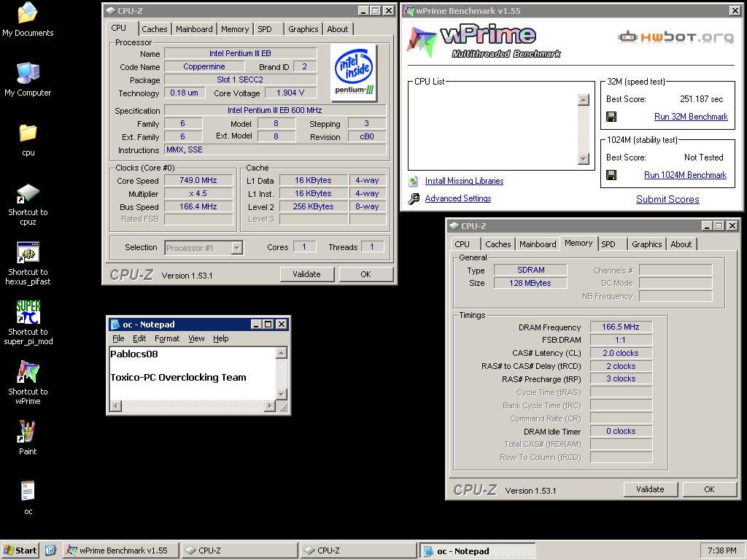Image resolution: width=747 pixels, height=560 pixels.
Task: Click the Pablocs08 text in Notepad
Action: [x=134, y=354]
